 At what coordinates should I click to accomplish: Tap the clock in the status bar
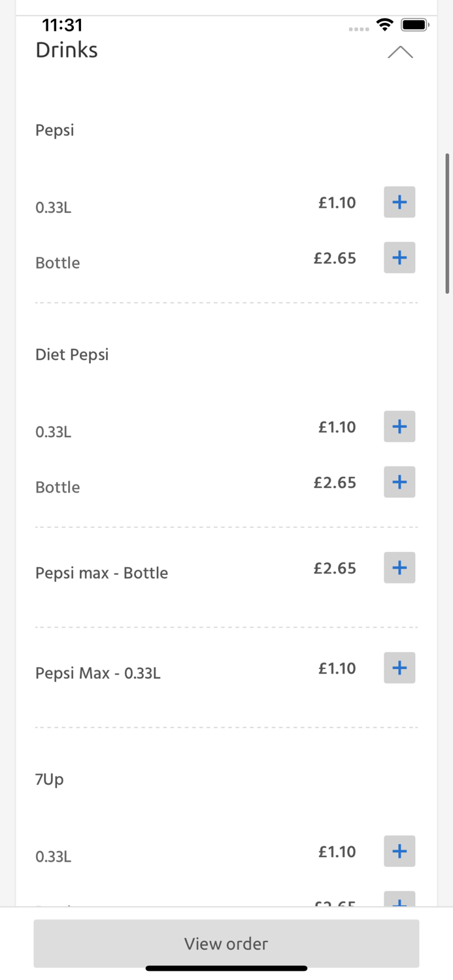[62, 24]
